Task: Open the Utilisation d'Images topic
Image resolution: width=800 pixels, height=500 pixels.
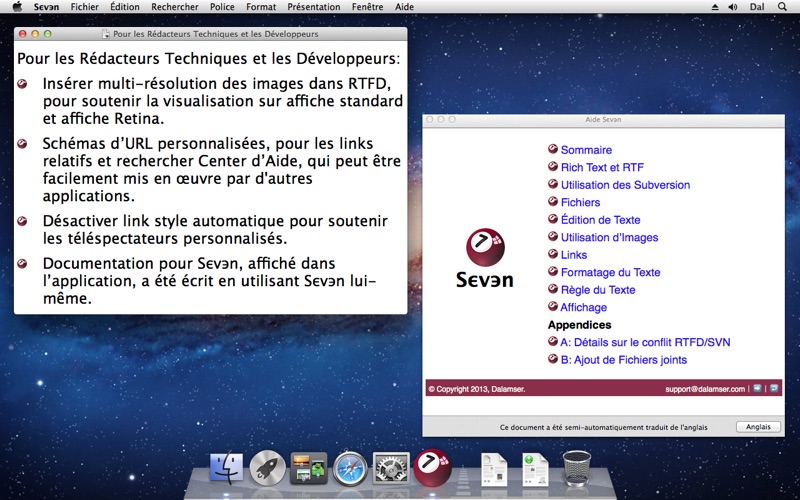Action: 609,237
